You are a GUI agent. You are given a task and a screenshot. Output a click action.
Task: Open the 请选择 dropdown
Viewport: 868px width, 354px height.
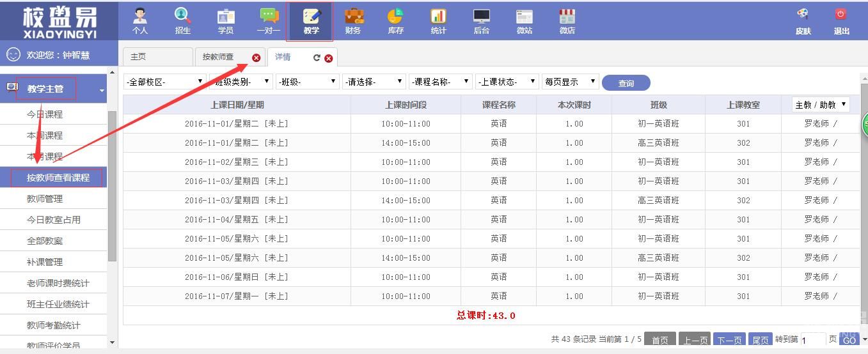coord(374,82)
